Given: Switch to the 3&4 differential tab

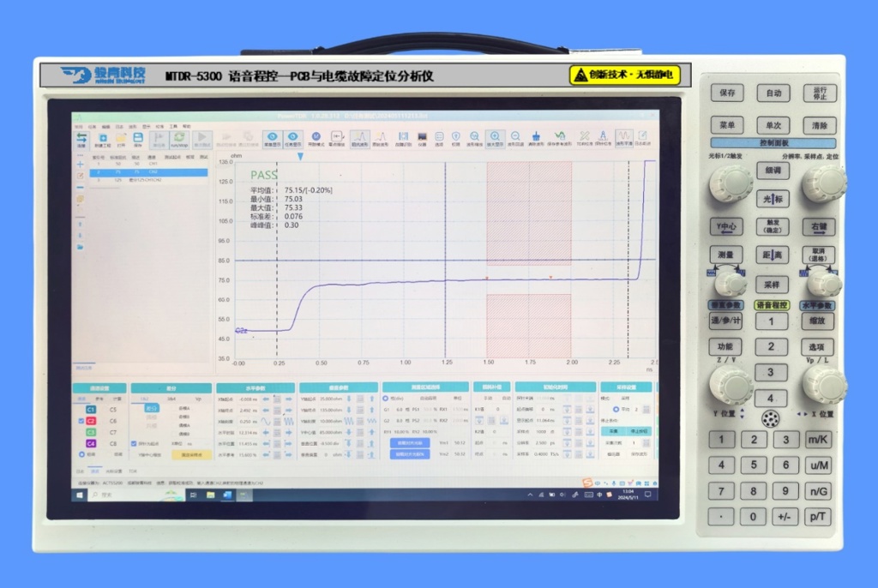Looking at the screenshot, I should click(x=171, y=399).
